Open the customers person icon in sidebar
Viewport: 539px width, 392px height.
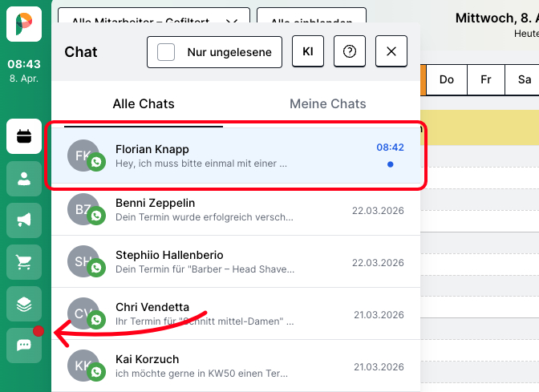24,179
